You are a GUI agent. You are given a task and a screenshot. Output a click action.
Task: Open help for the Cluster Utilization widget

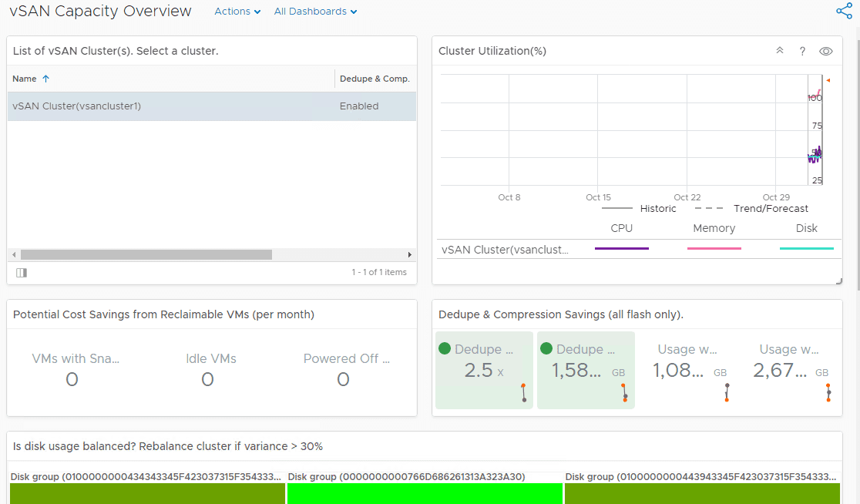point(802,50)
